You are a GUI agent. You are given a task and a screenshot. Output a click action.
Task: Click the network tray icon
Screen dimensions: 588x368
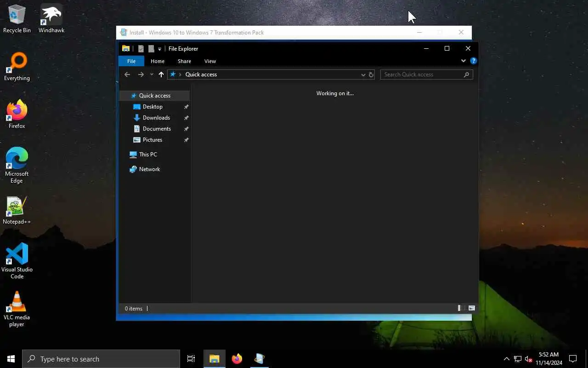[518, 359]
